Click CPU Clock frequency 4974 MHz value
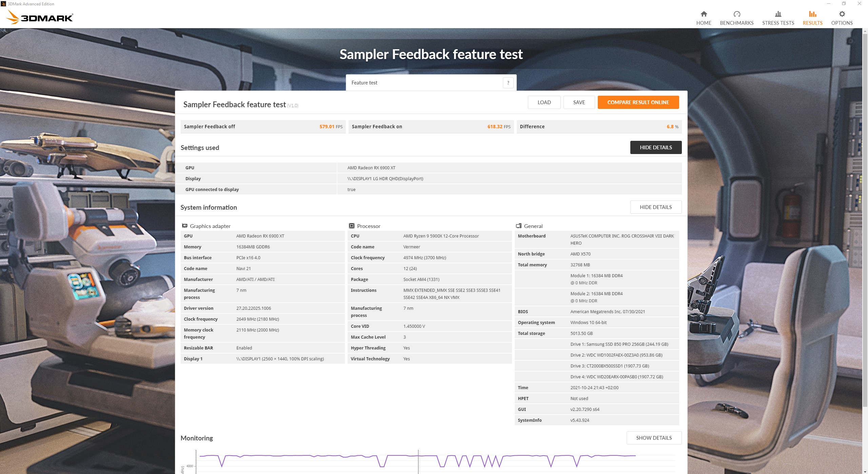868x474 pixels. coord(425,258)
